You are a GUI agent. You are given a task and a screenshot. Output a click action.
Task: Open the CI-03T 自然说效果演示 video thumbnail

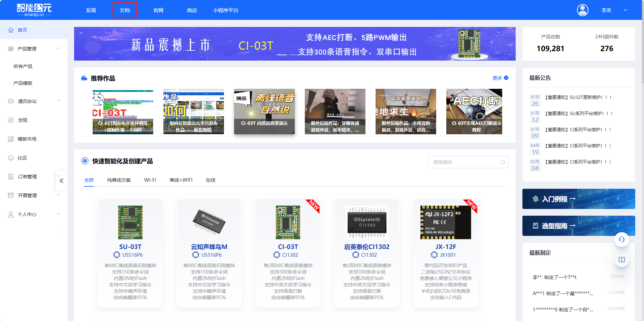264,111
